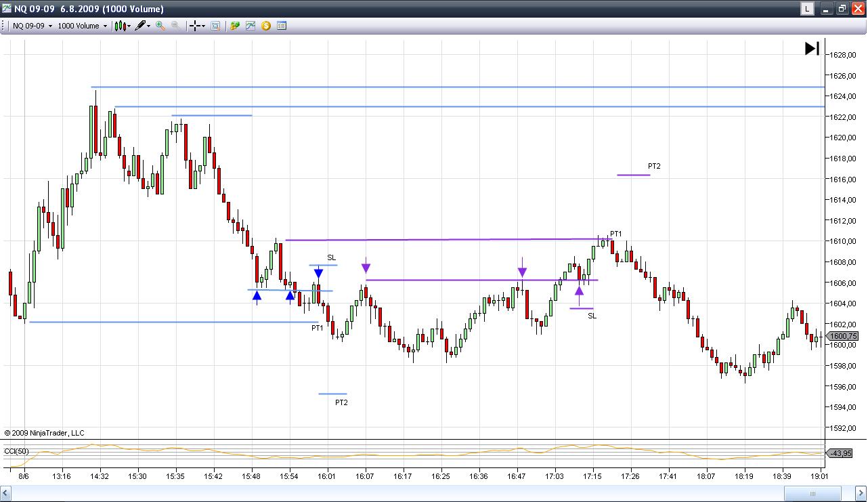Restore down the chart window

(x=842, y=9)
